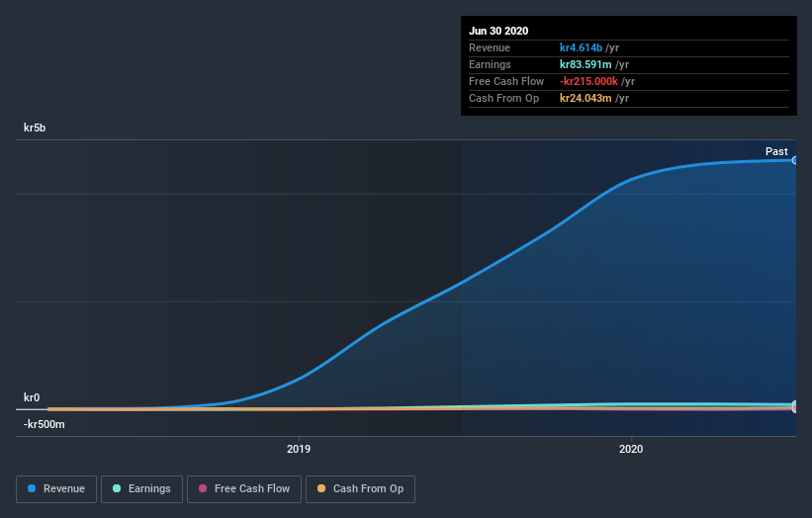The height and width of the screenshot is (518, 812).
Task: Click the 'Revenue' label in the tooltip
Action: (490, 47)
